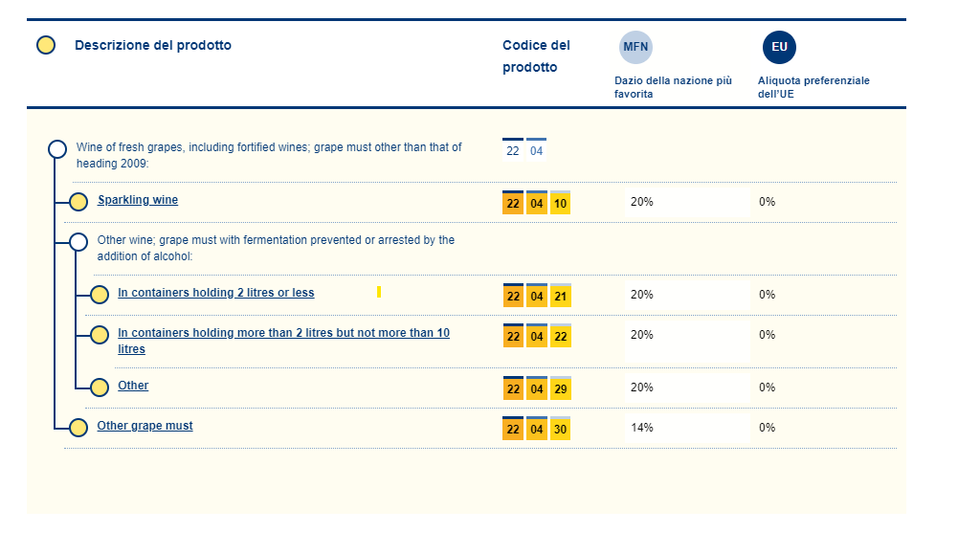This screenshot has height=554, width=980.
Task: Click the 14% MFN duty value
Action: [x=641, y=428]
